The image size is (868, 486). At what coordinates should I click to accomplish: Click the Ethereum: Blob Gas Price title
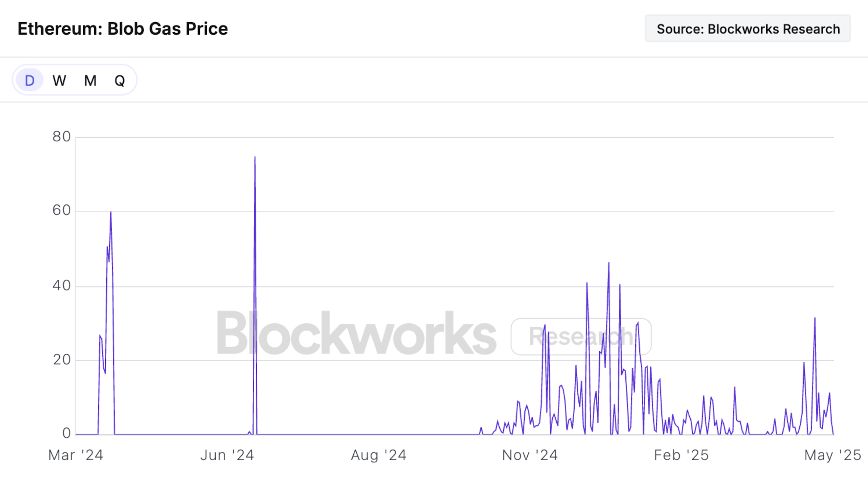123,29
